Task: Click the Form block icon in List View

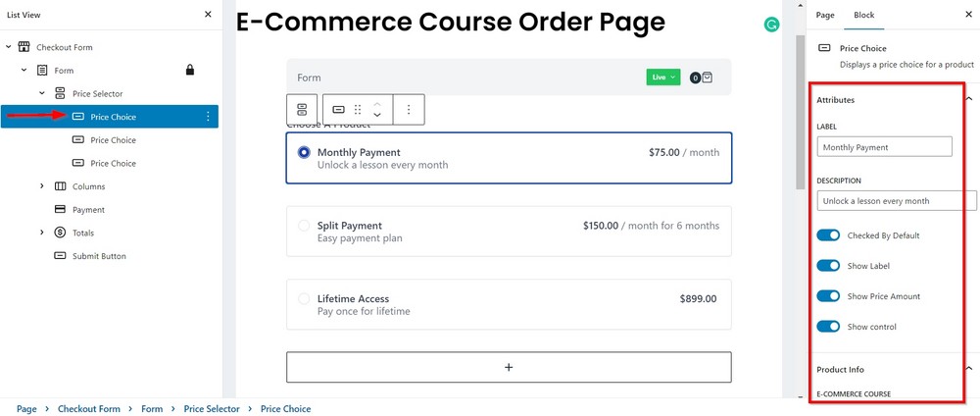Action: [42, 70]
